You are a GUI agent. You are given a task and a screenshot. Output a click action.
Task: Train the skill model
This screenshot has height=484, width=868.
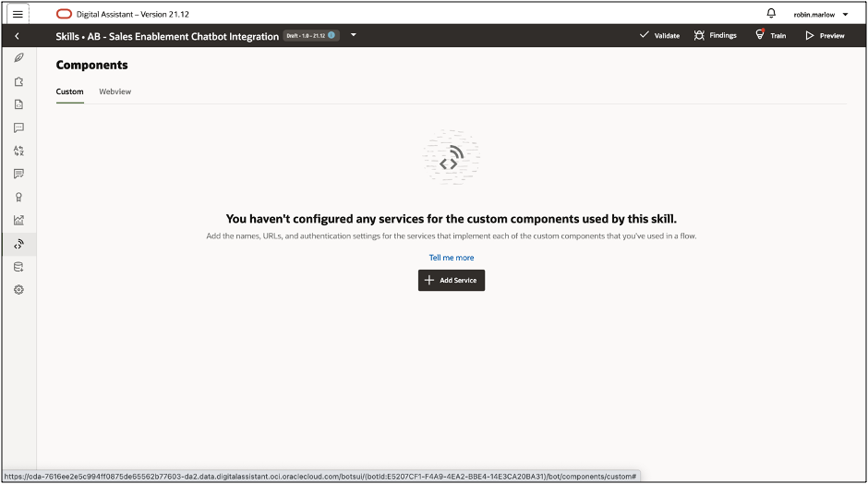tap(770, 35)
